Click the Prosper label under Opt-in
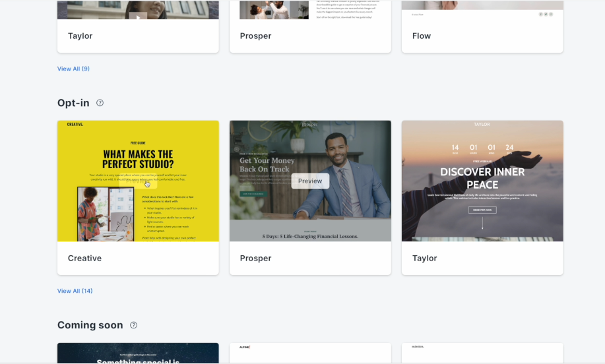 click(255, 258)
